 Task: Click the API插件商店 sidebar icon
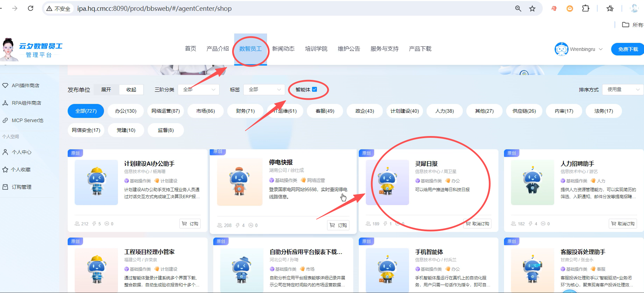click(5, 85)
